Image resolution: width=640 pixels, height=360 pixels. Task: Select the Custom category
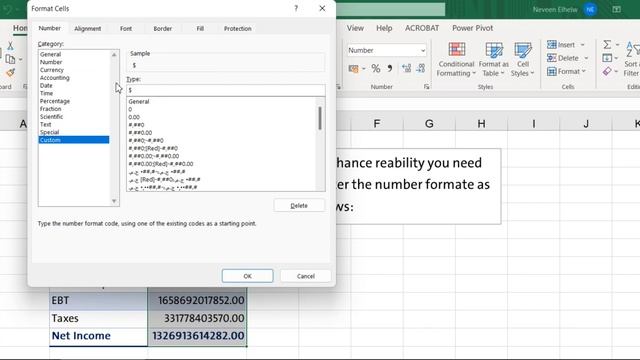pyautogui.click(x=74, y=140)
